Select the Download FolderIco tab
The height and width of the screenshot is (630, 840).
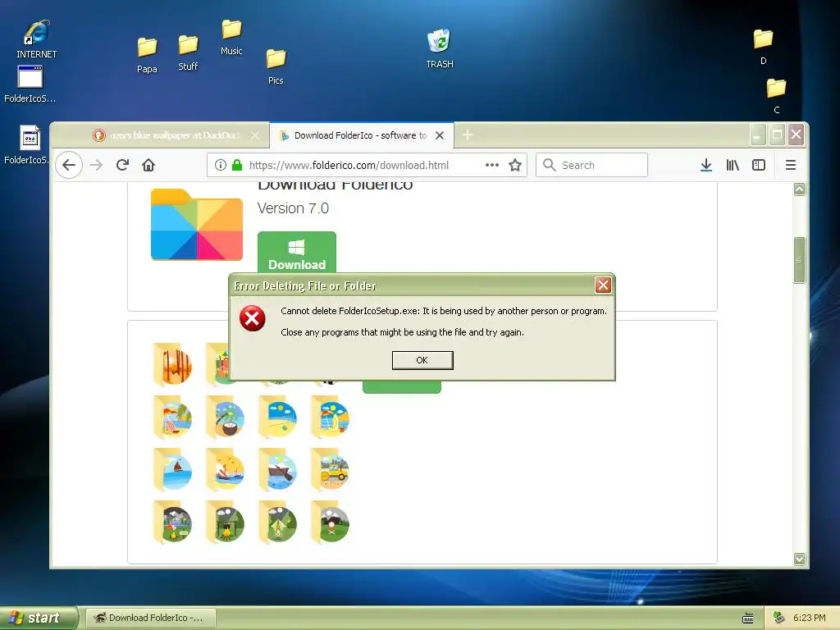(361, 135)
